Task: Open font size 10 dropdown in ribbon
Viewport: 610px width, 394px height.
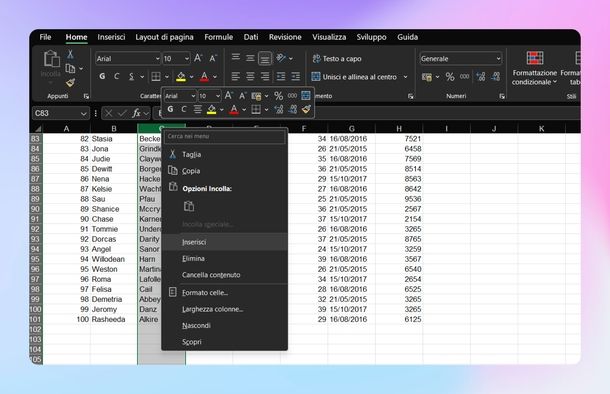Action: tap(187, 59)
